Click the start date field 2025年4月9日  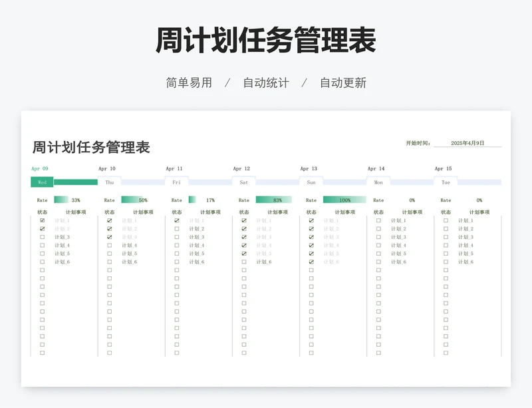point(467,143)
